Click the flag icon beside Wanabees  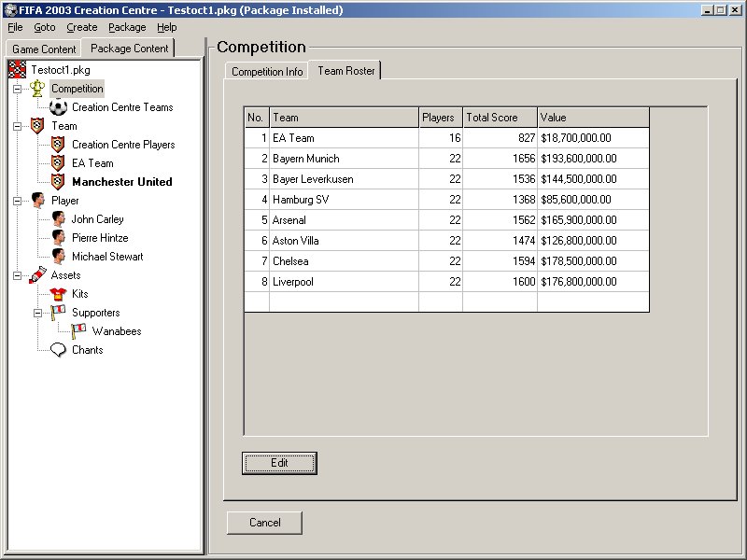click(78, 331)
